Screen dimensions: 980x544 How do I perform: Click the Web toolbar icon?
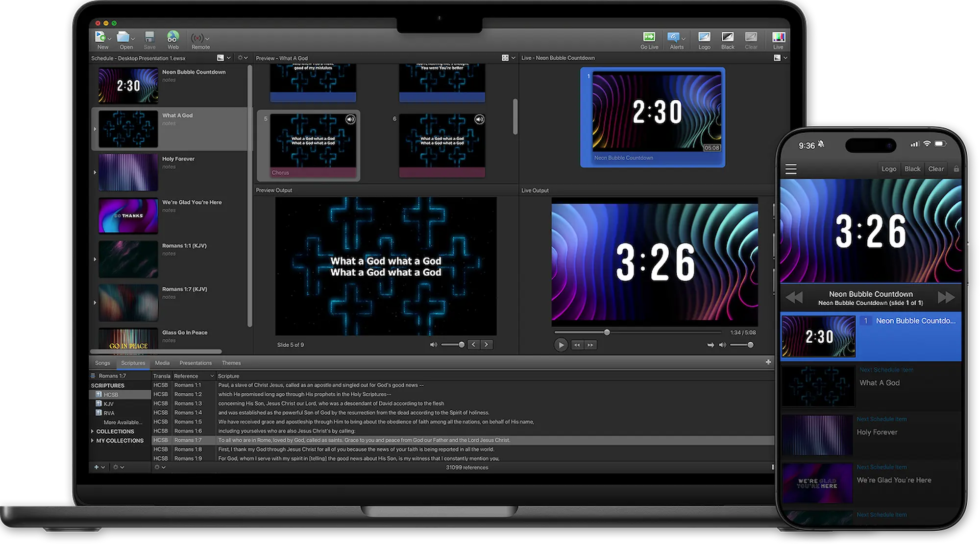pos(172,37)
